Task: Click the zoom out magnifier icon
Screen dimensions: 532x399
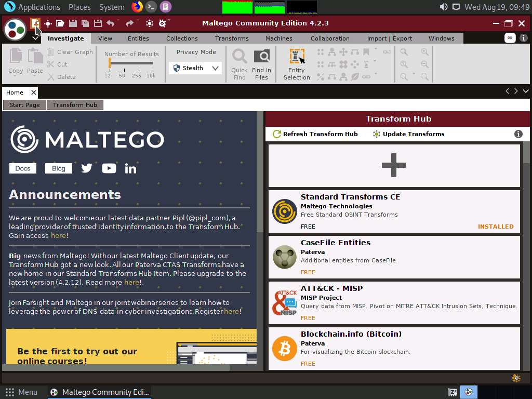Action: point(424,64)
